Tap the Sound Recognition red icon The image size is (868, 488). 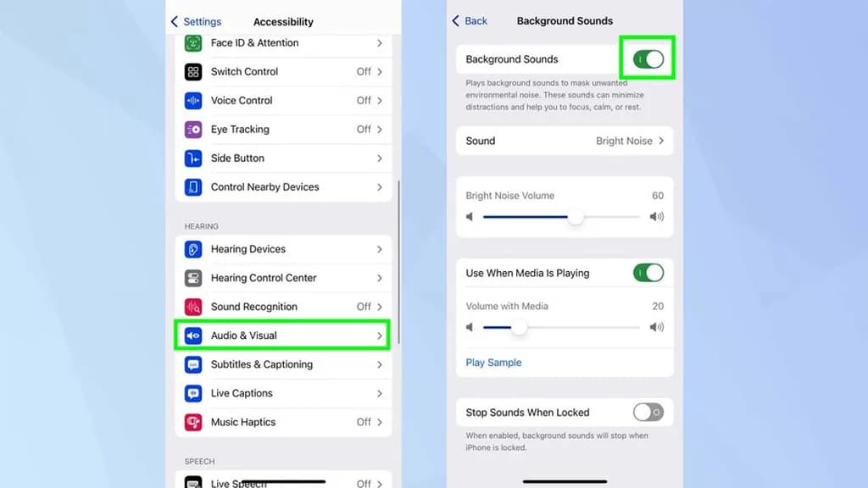click(192, 307)
